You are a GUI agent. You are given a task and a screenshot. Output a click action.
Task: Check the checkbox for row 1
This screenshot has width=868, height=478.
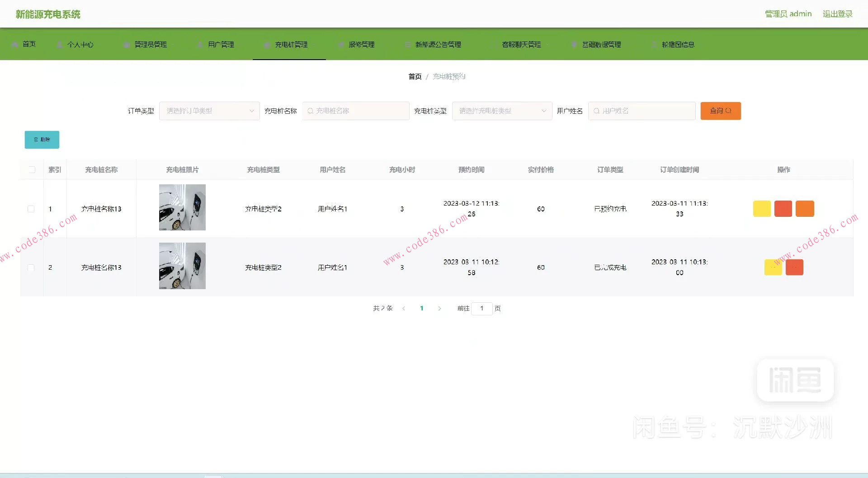(x=31, y=209)
